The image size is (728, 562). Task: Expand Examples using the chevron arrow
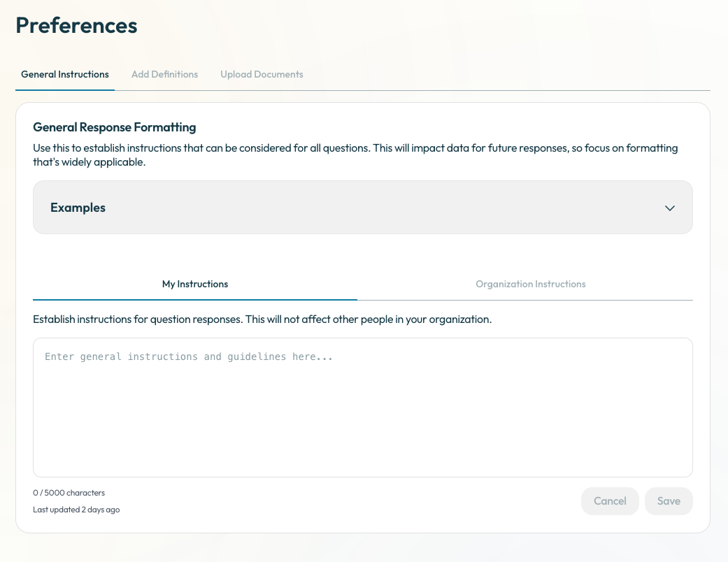click(x=669, y=208)
